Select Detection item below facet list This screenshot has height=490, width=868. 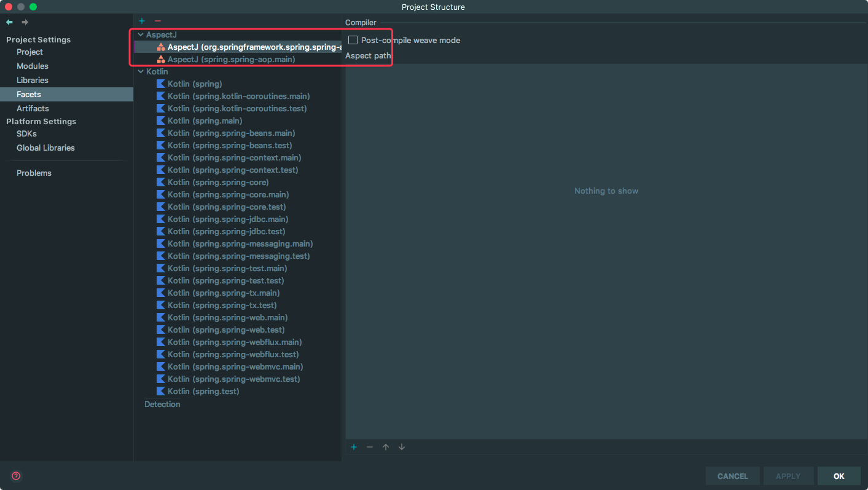(162, 404)
